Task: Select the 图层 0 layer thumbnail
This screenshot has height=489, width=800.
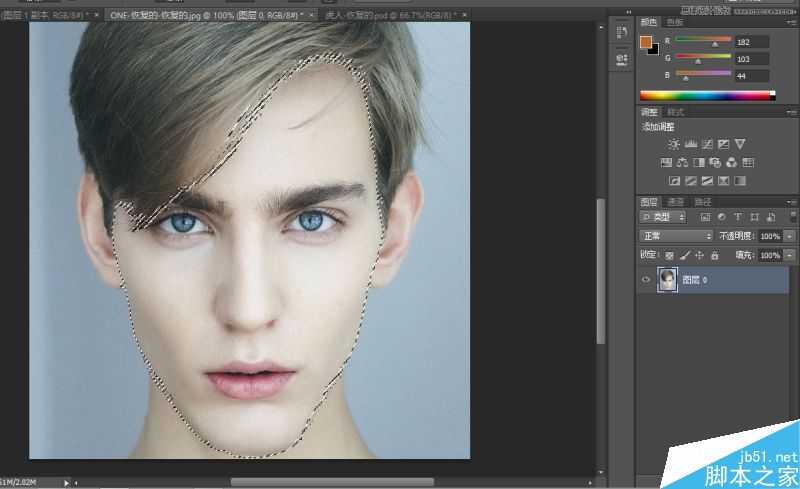Action: click(668, 281)
